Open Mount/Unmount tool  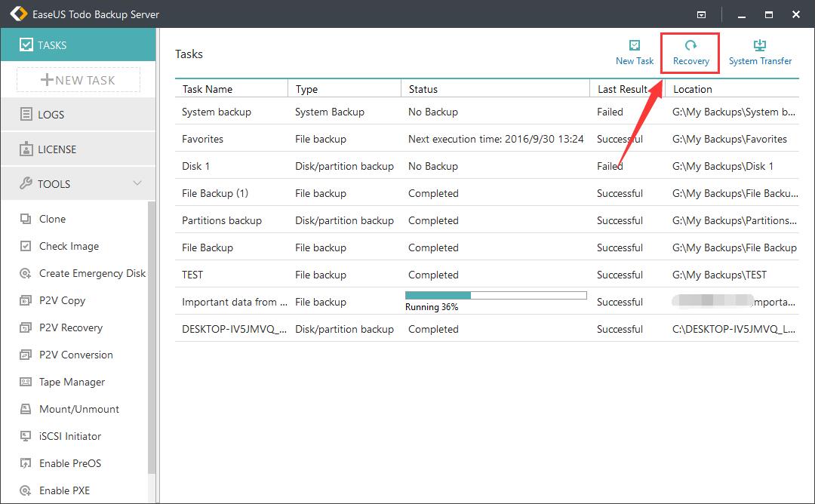point(79,409)
